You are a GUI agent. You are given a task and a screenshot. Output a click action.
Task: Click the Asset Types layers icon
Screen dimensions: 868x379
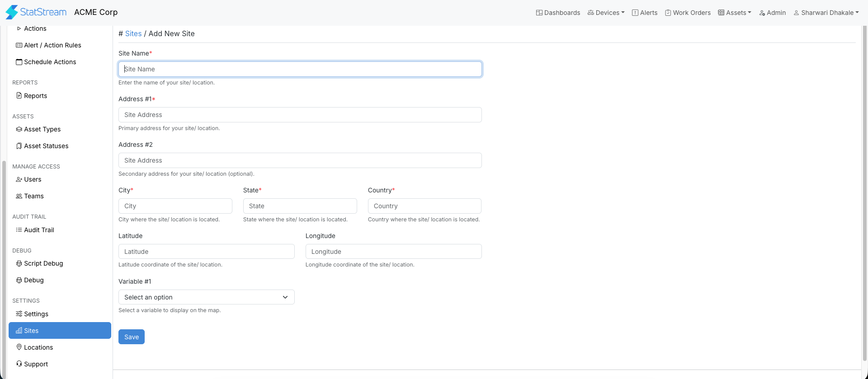(x=19, y=129)
